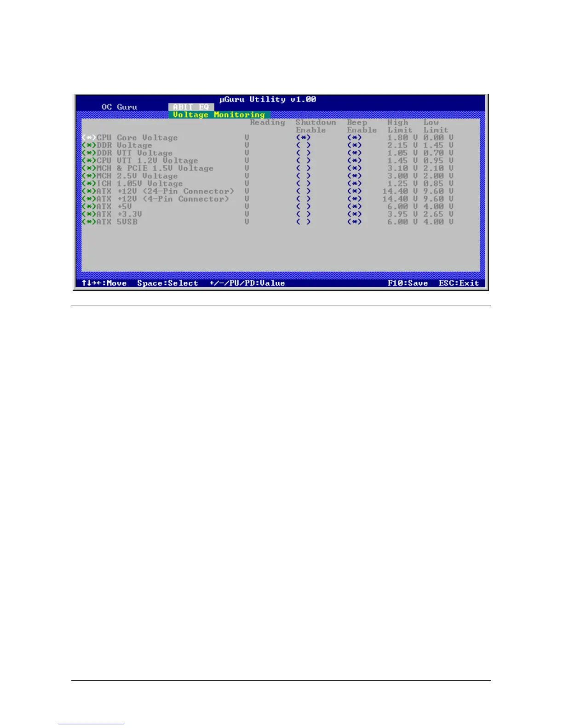Toggle monitoring checkbox for CPU VTT 1.2V Voltage

click(89, 161)
